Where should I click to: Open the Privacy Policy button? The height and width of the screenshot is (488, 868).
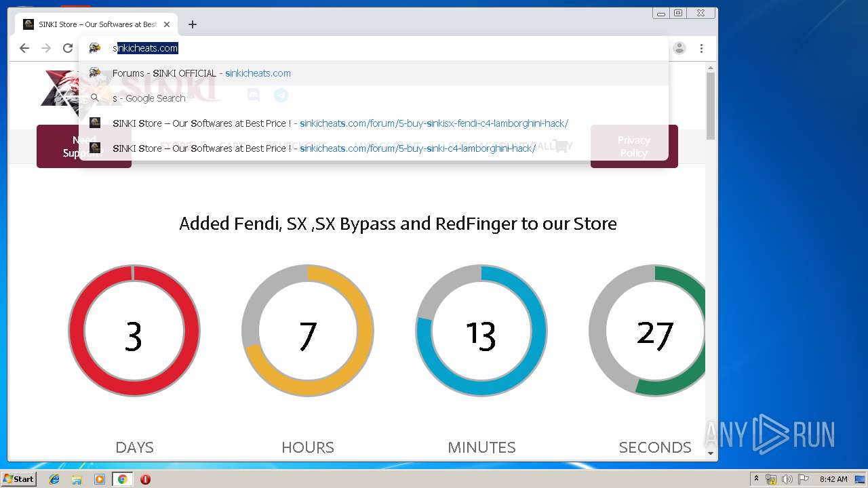pos(634,146)
